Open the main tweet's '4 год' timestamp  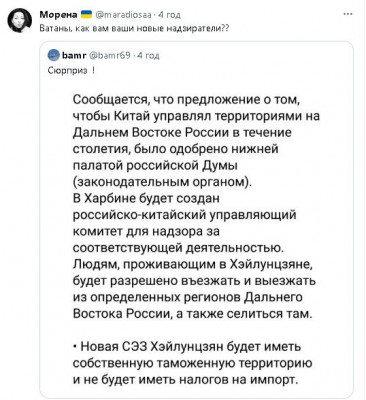(x=169, y=15)
